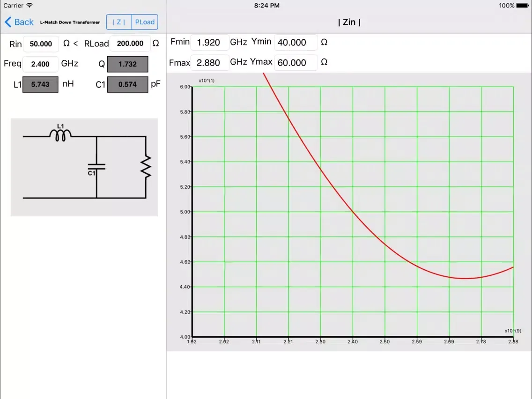Click the x10^(1) Y-axis scale label

click(x=206, y=81)
